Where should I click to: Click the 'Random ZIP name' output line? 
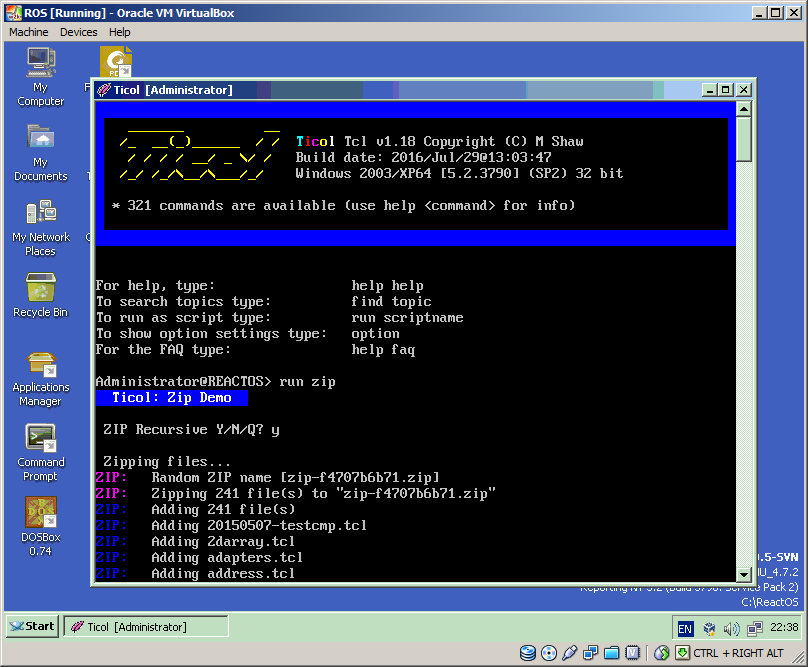pyautogui.click(x=267, y=477)
